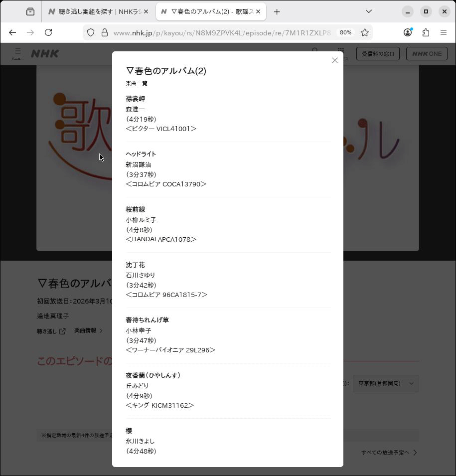Open the NHK services grid icon
Screen dimensions: 456x476
pyautogui.click(x=341, y=51)
